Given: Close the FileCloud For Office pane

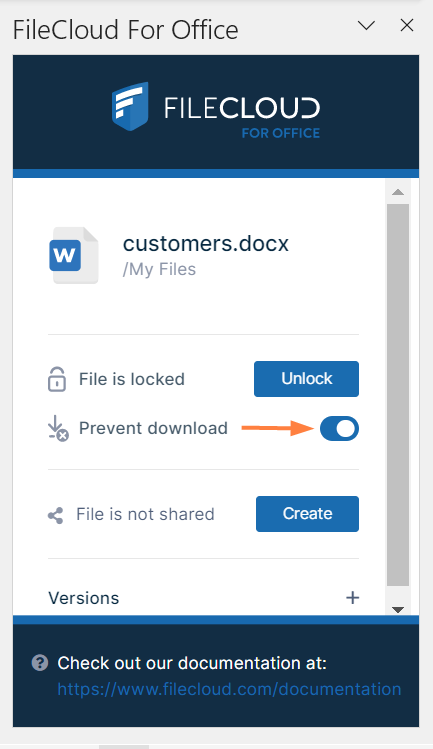Looking at the screenshot, I should [x=407, y=25].
